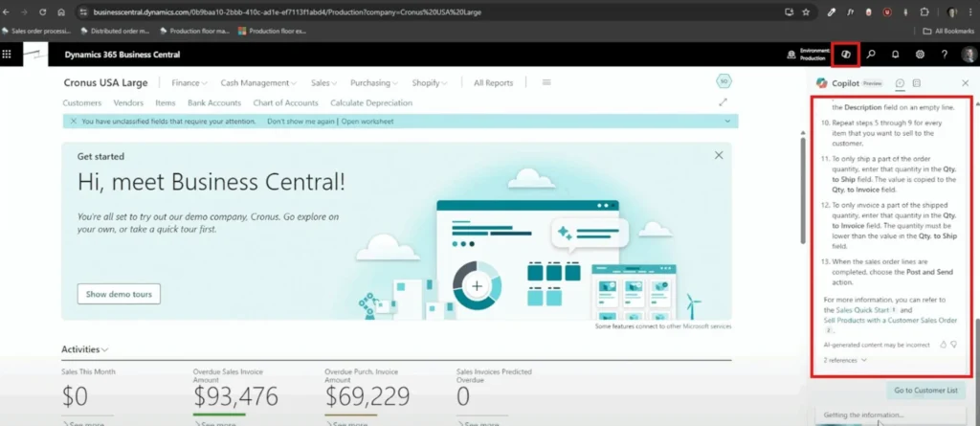Screen dimensions: 980x426
Task: Collapse the Activities section chevron
Action: [x=105, y=349]
